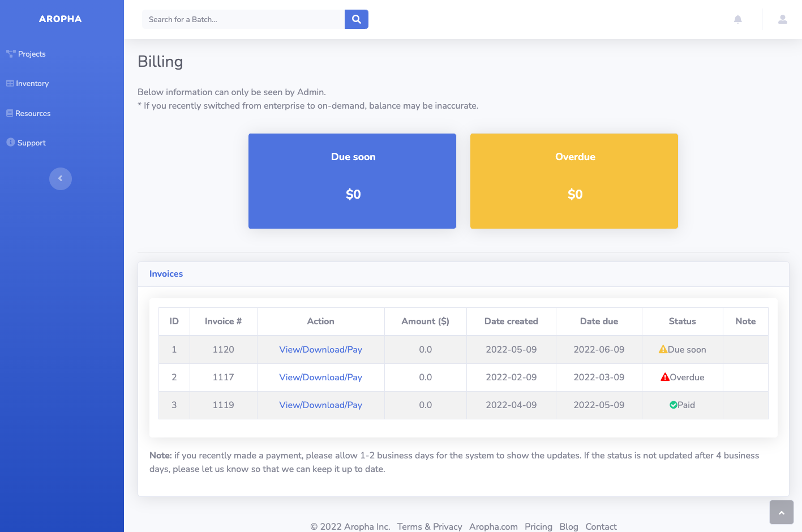The height and width of the screenshot is (532, 802).
Task: Visit the Pricing page in the footer
Action: tap(538, 526)
